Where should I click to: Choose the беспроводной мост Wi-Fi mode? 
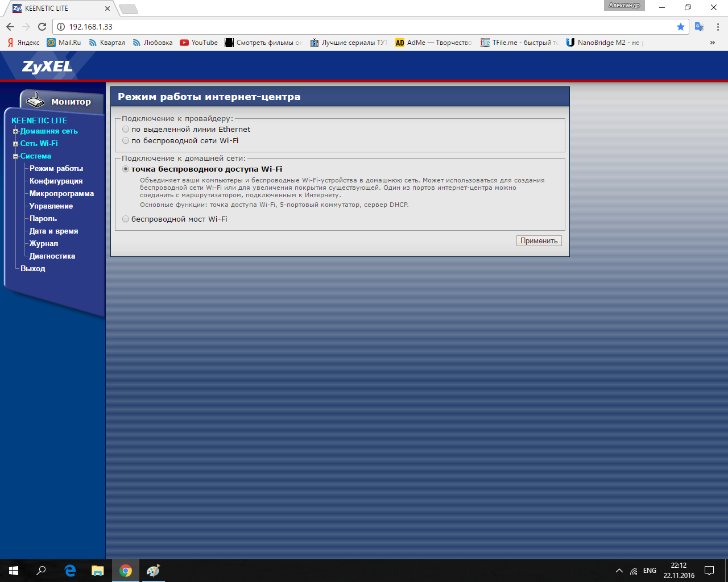point(126,219)
